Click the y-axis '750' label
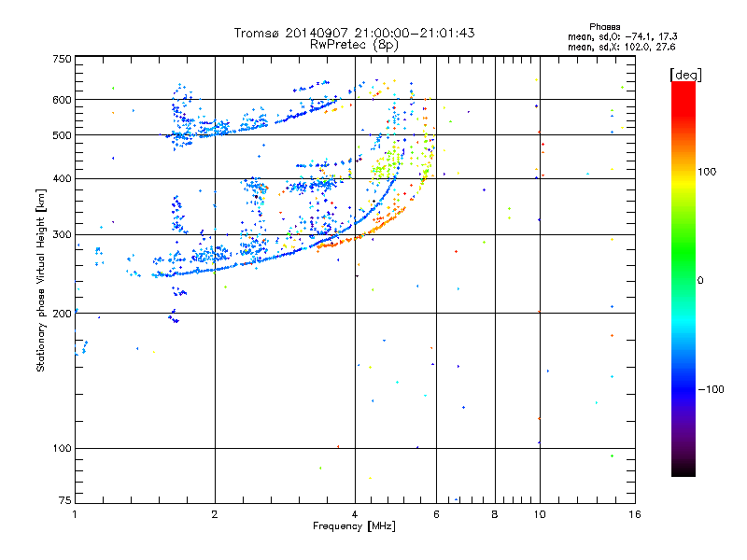This screenshot has width=747, height=560. pyautogui.click(x=62, y=59)
